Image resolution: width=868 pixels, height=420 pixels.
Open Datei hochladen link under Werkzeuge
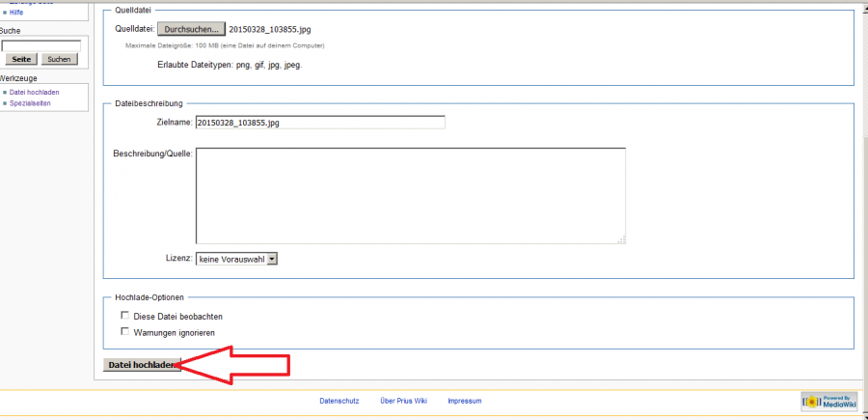coord(32,92)
